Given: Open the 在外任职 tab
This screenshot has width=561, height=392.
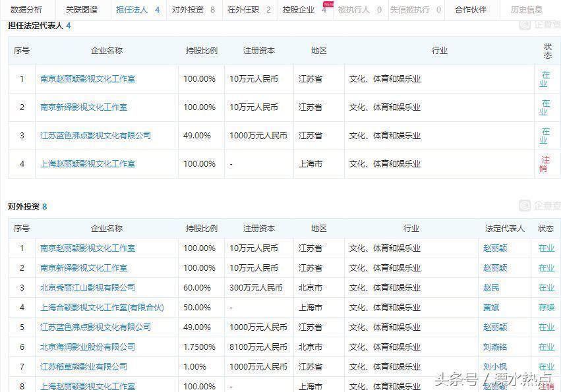Looking at the screenshot, I should [x=249, y=10].
